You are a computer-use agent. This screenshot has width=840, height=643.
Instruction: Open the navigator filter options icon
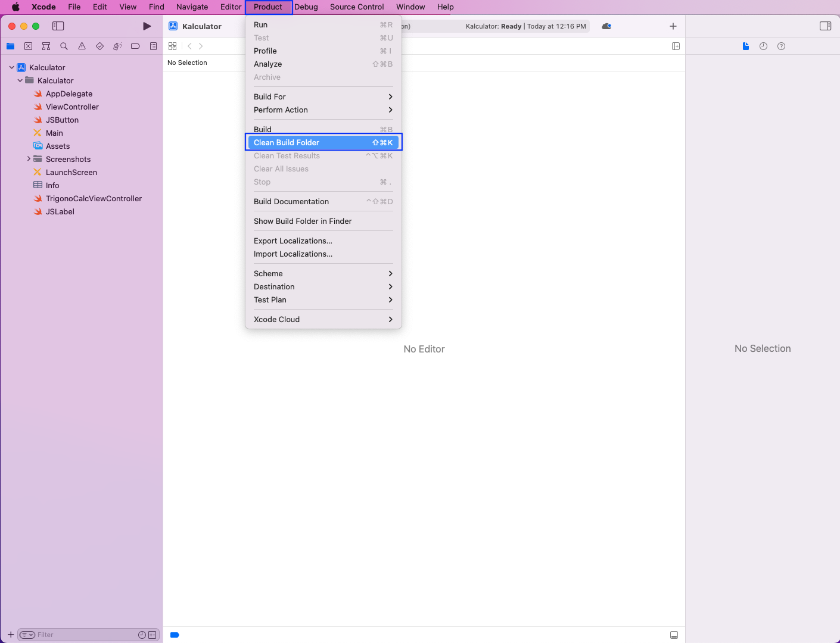(x=27, y=635)
